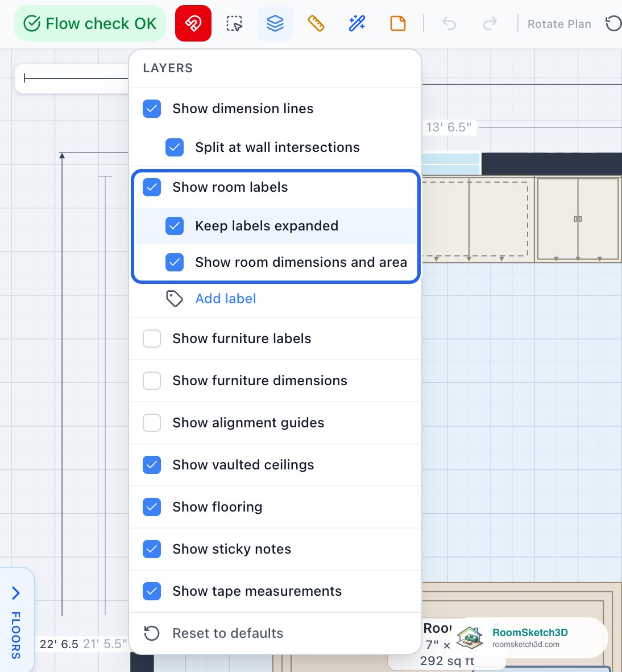The width and height of the screenshot is (622, 672).
Task: Click the Add label link
Action: coord(226,299)
